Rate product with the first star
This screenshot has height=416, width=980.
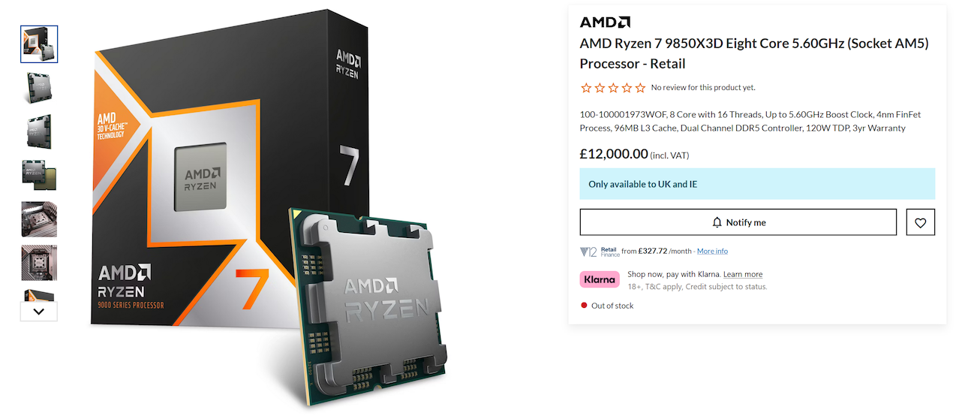click(x=586, y=88)
